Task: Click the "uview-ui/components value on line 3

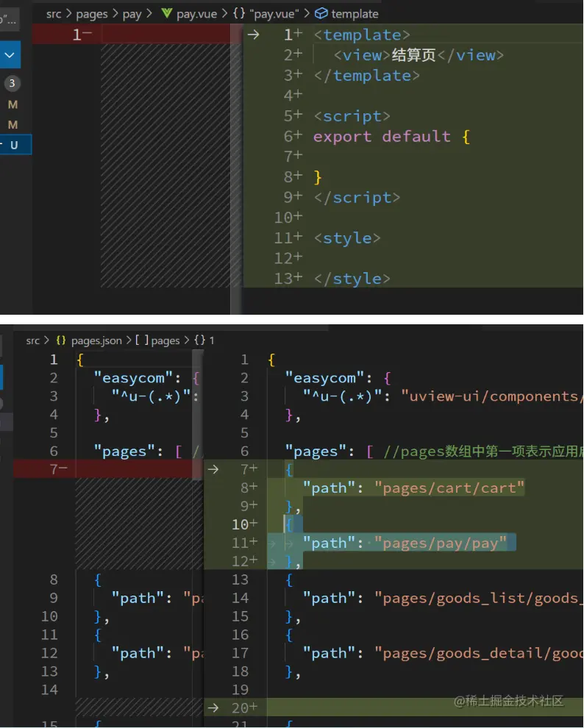Action: click(491, 396)
